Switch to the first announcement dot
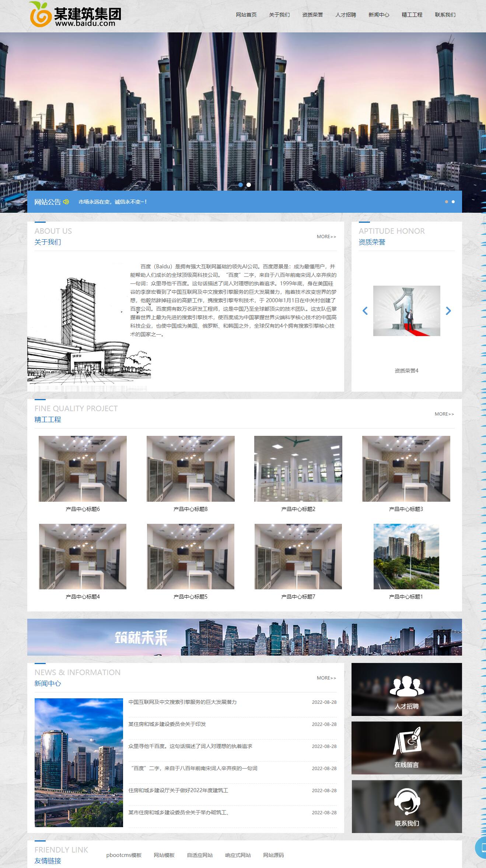486x868 pixels. click(x=447, y=202)
